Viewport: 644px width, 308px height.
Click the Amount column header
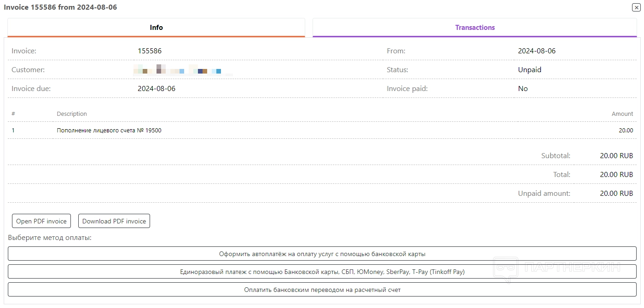pos(622,114)
